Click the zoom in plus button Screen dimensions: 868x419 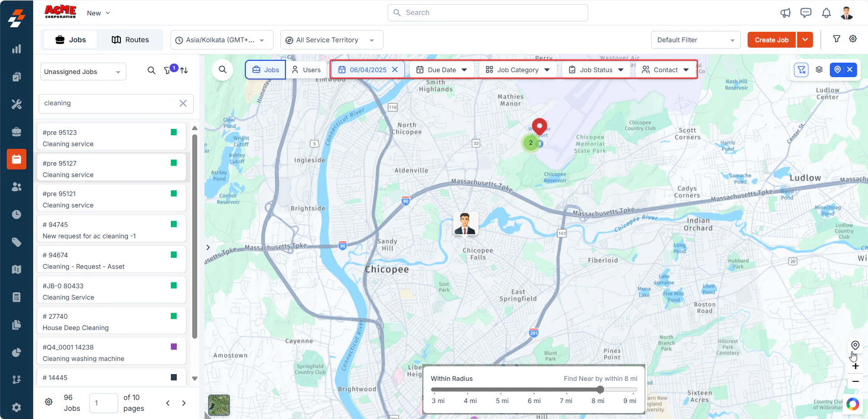tap(855, 366)
